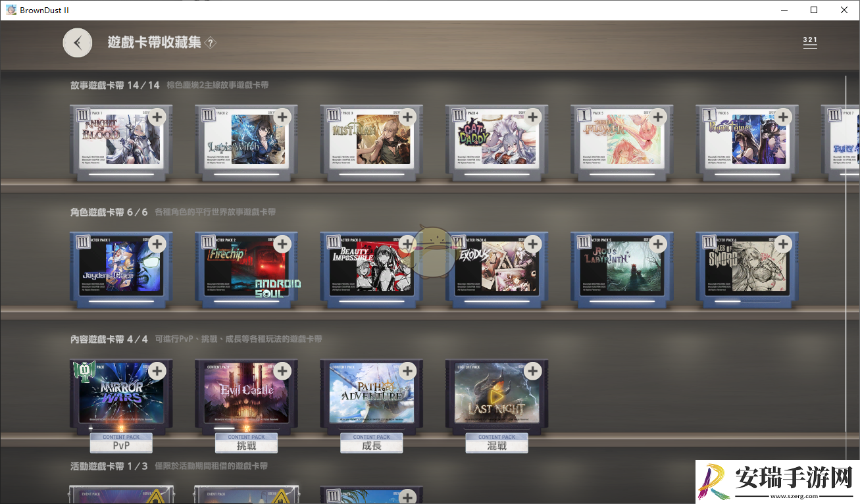860x504 pixels.
Task: Tap the plus icon on Last Night
Action: tap(533, 371)
